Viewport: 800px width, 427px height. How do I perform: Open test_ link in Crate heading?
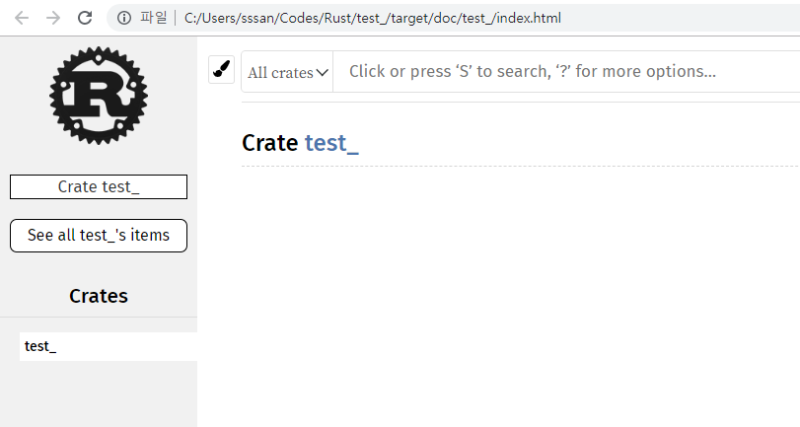point(331,143)
